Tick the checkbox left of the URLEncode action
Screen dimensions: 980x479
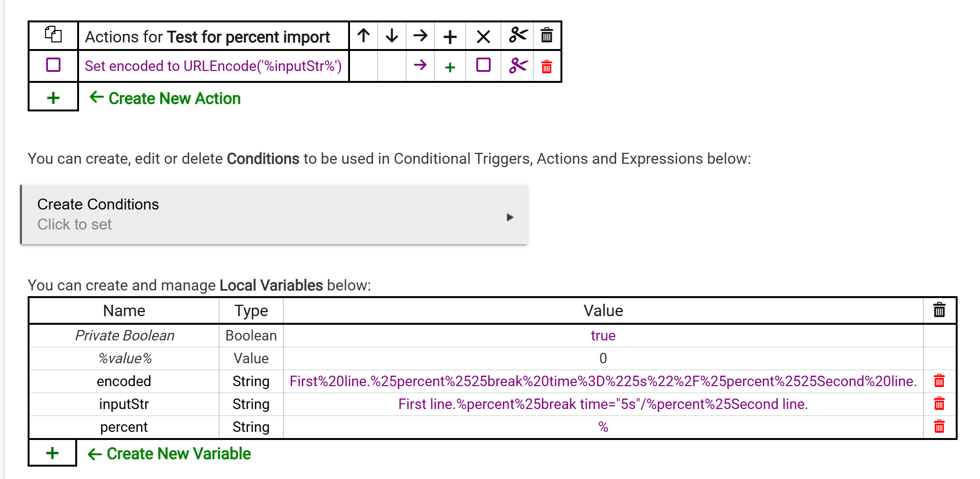[53, 65]
